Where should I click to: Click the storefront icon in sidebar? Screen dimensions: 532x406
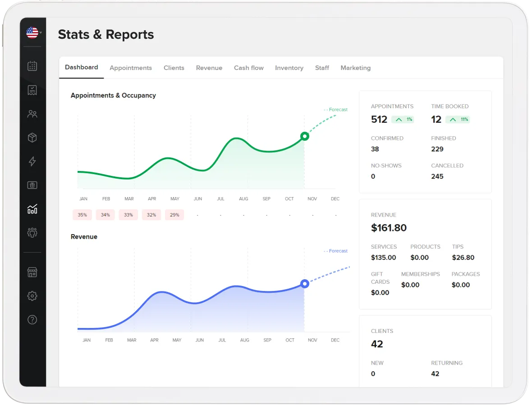[32, 272]
